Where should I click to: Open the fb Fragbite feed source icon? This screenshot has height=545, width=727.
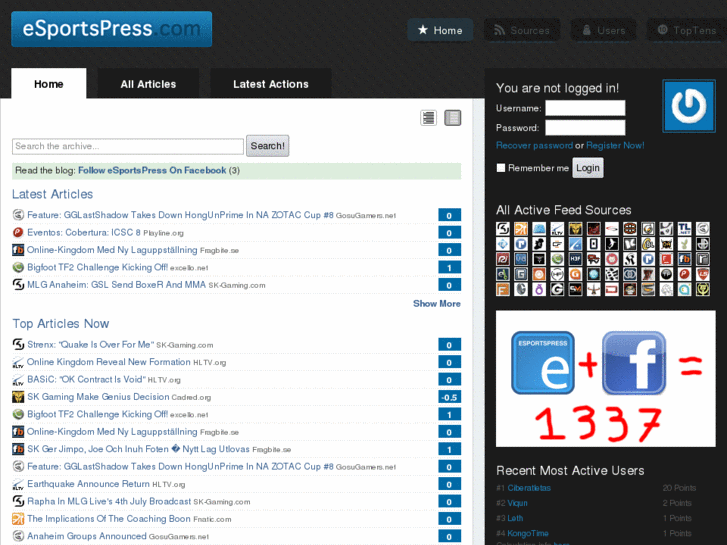(684, 259)
